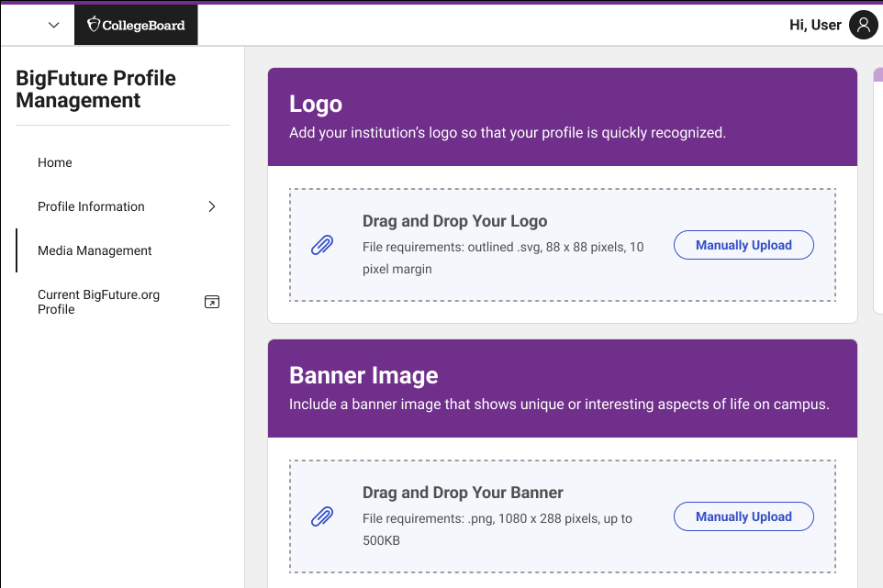
Task: Click the paperclip icon in Logo dropzone
Action: (322, 245)
